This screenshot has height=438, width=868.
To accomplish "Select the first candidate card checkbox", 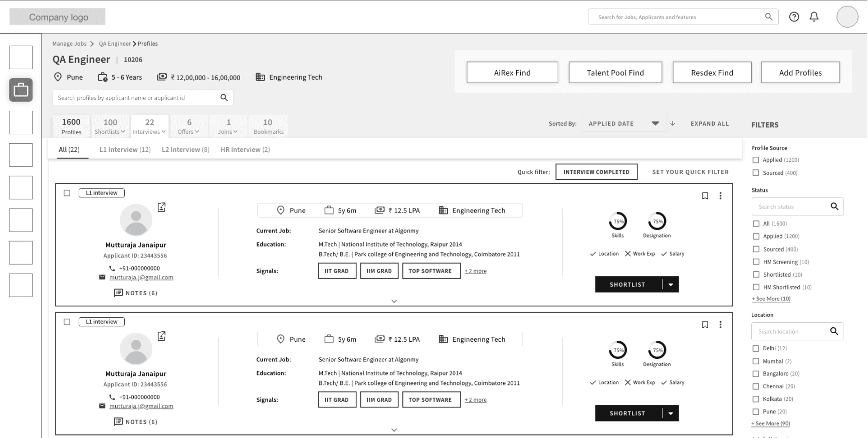I will click(67, 193).
